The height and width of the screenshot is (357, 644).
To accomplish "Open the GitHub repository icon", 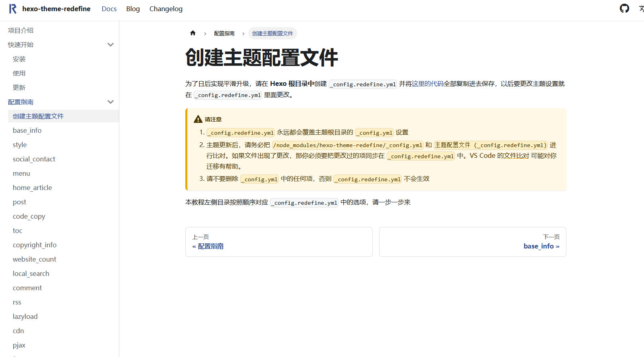I will (x=624, y=8).
